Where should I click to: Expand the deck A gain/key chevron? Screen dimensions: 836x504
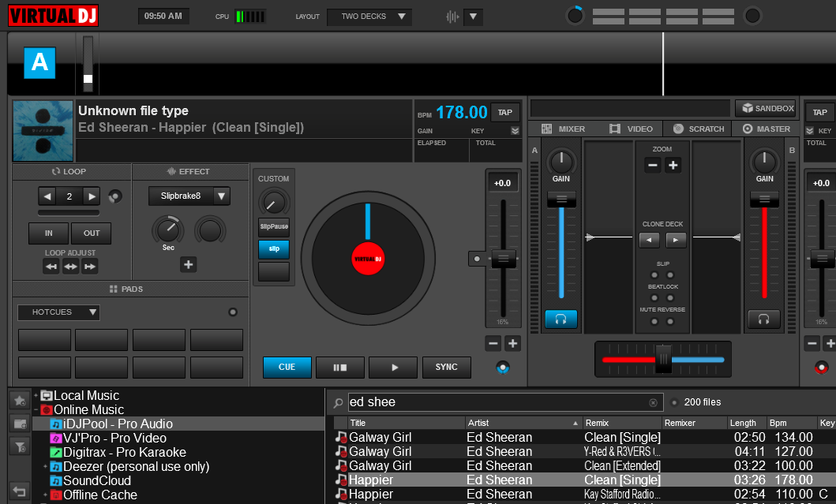[515, 130]
